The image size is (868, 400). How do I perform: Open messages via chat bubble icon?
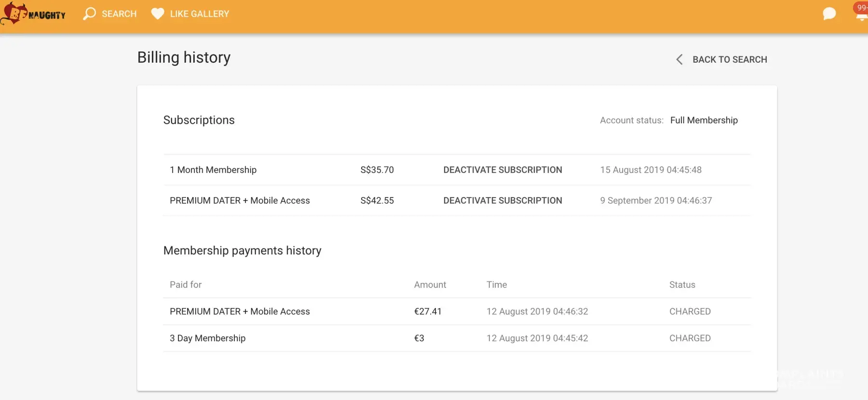click(x=829, y=14)
